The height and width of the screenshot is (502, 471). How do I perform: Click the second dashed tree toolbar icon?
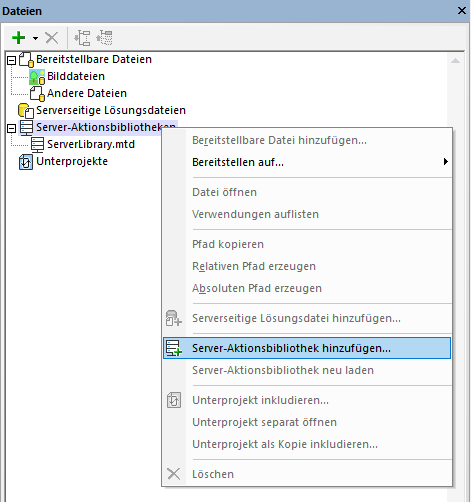click(x=104, y=38)
